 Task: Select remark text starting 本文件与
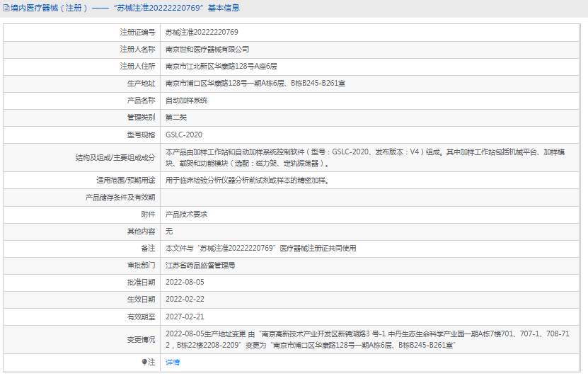click(x=260, y=249)
